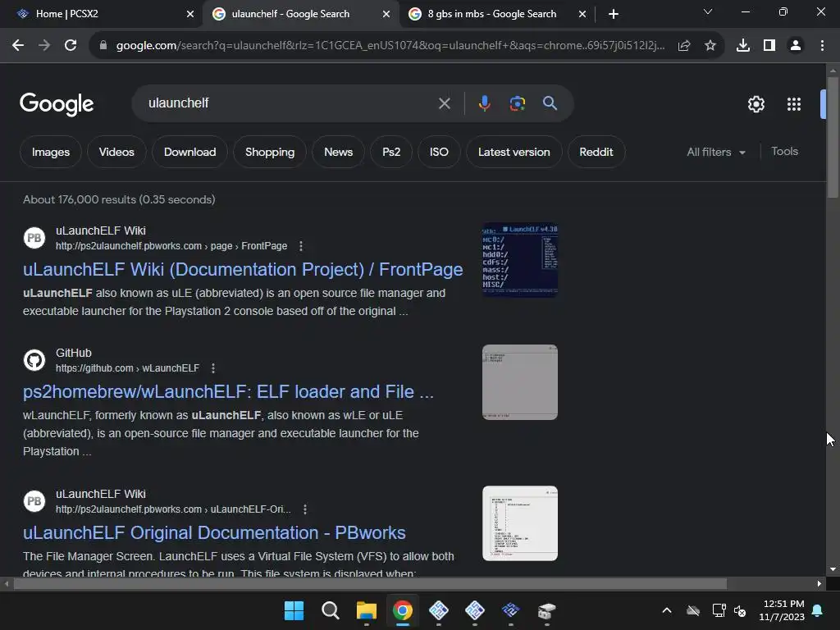840x630 pixels.
Task: Click the vertical scrollbar thumb
Action: click(x=833, y=137)
